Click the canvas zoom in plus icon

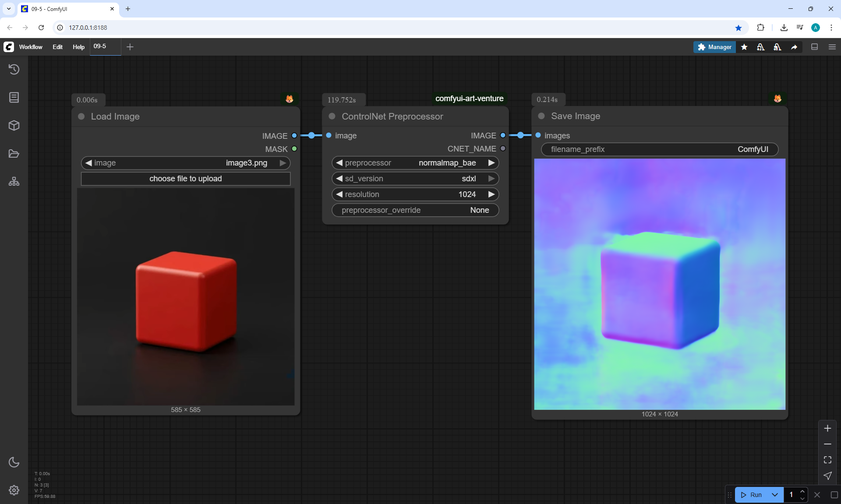pyautogui.click(x=827, y=428)
